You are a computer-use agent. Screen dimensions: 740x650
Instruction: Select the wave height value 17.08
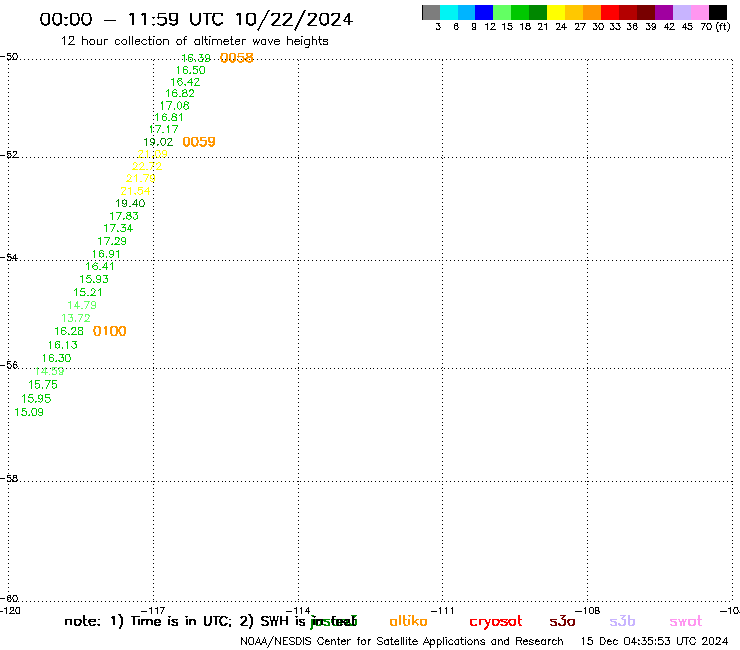175,105
